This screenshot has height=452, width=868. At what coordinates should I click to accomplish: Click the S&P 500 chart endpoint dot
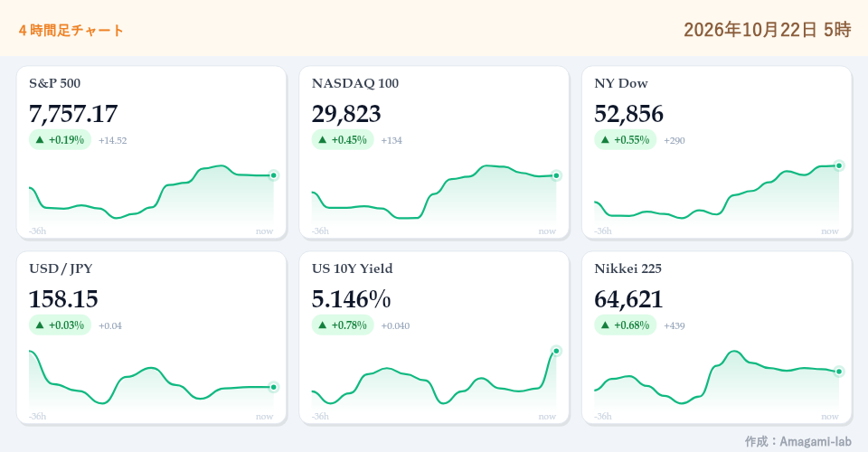(x=273, y=175)
